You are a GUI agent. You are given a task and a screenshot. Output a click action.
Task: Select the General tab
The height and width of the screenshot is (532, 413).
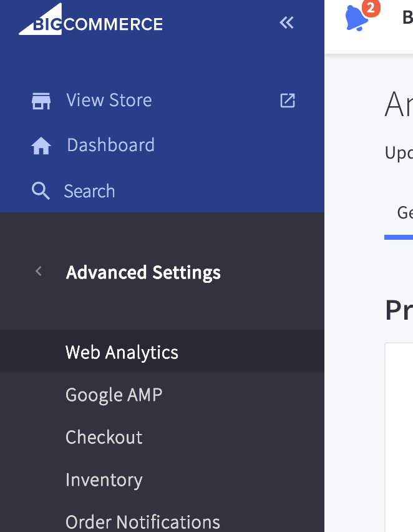tap(406, 213)
